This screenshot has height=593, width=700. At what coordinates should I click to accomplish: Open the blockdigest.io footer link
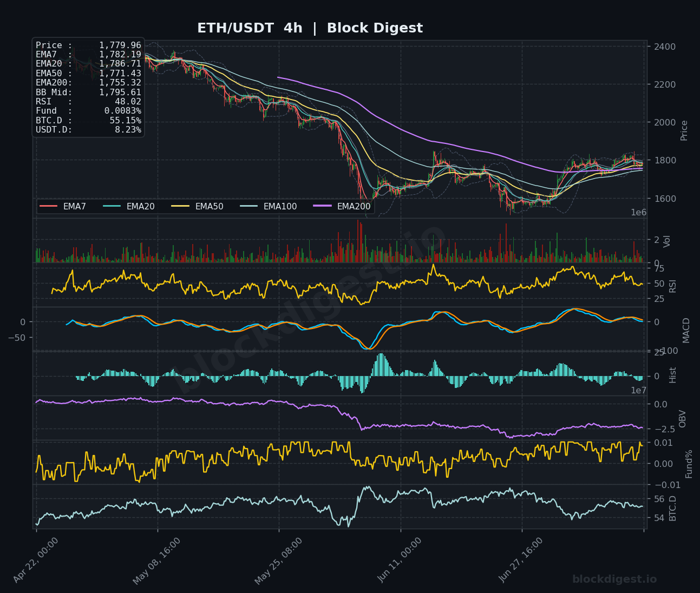click(614, 579)
